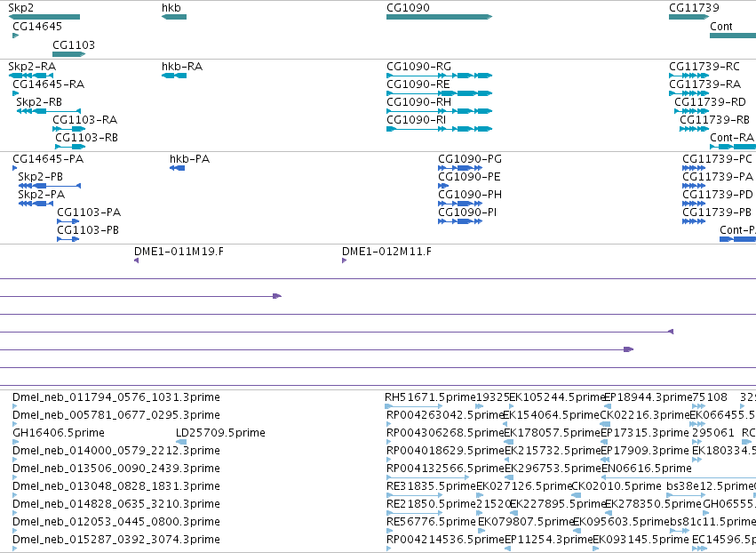Open protein CG11739-PD label

(718, 195)
